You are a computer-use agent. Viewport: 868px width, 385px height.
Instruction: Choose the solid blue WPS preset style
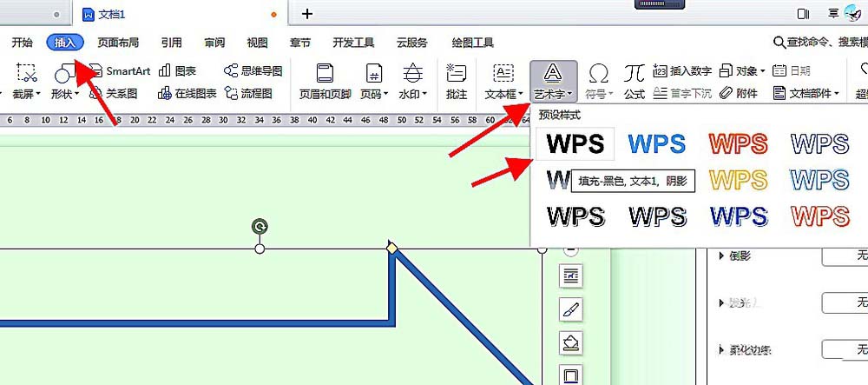(x=656, y=144)
